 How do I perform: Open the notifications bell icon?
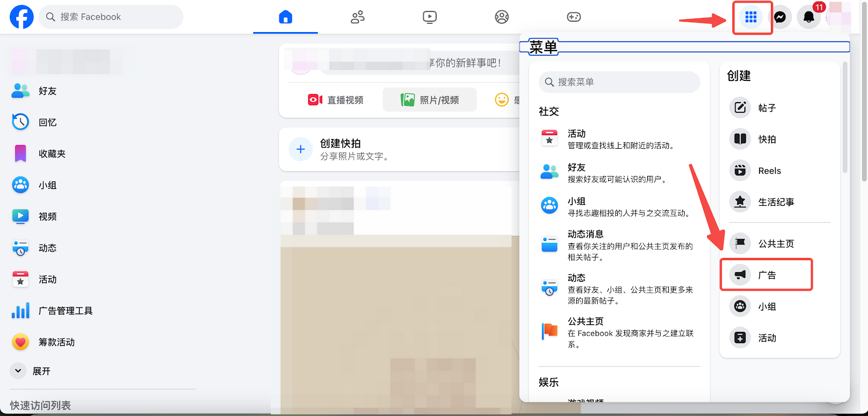[809, 17]
